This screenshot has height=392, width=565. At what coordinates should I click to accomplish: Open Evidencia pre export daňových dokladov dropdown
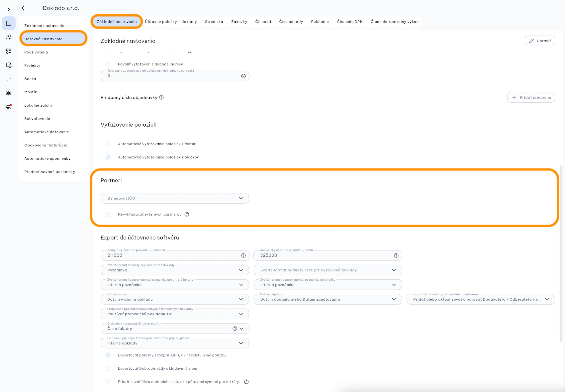(x=175, y=343)
